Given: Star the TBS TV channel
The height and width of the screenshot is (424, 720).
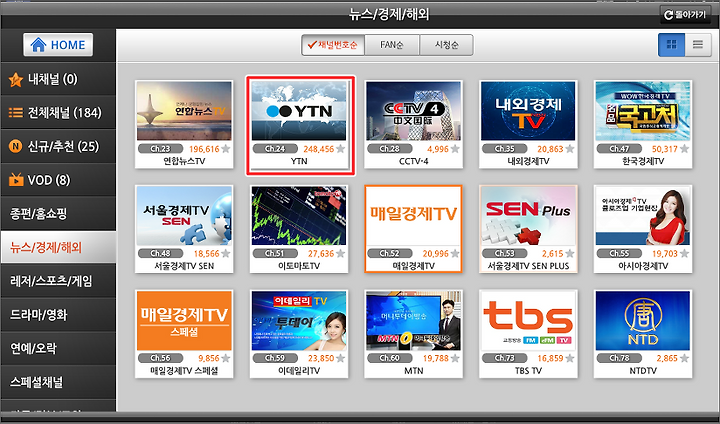Looking at the screenshot, I should (x=569, y=358).
